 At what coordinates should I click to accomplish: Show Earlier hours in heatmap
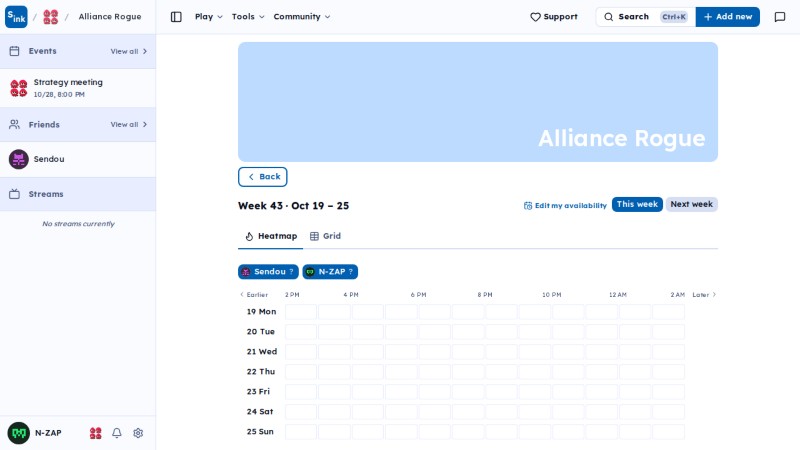coord(254,295)
